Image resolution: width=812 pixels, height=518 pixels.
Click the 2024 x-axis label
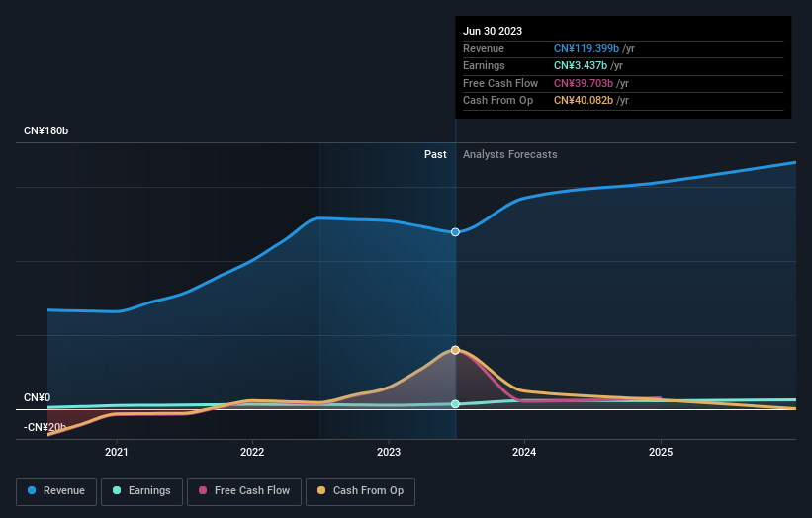pyautogui.click(x=524, y=452)
